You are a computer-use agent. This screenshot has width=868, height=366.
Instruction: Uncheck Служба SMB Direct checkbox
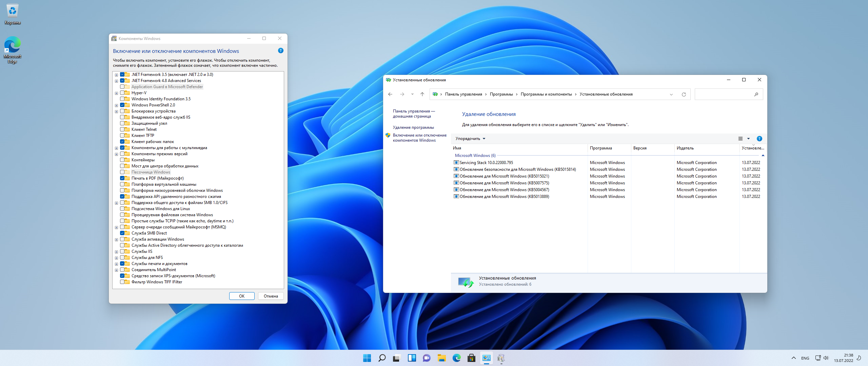point(122,233)
